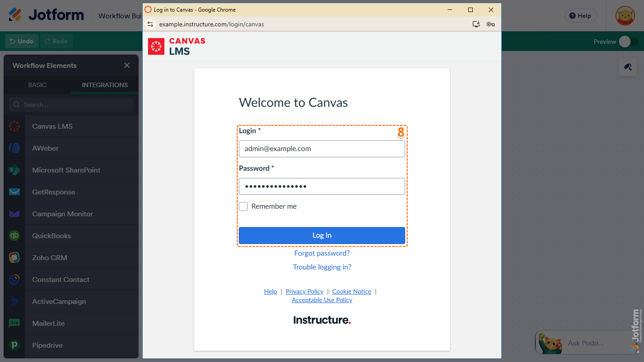Click the Chrome address bar URL
The height and width of the screenshot is (362, 644).
[x=212, y=24]
